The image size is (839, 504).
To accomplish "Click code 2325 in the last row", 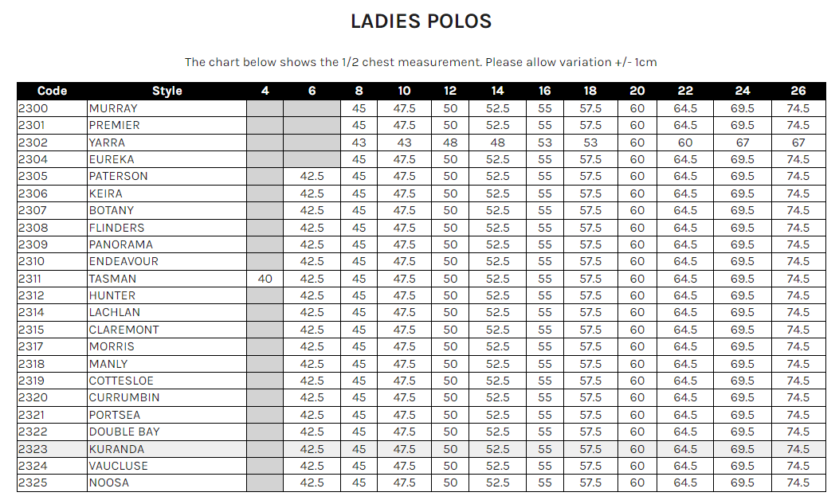I will pos(33,483).
